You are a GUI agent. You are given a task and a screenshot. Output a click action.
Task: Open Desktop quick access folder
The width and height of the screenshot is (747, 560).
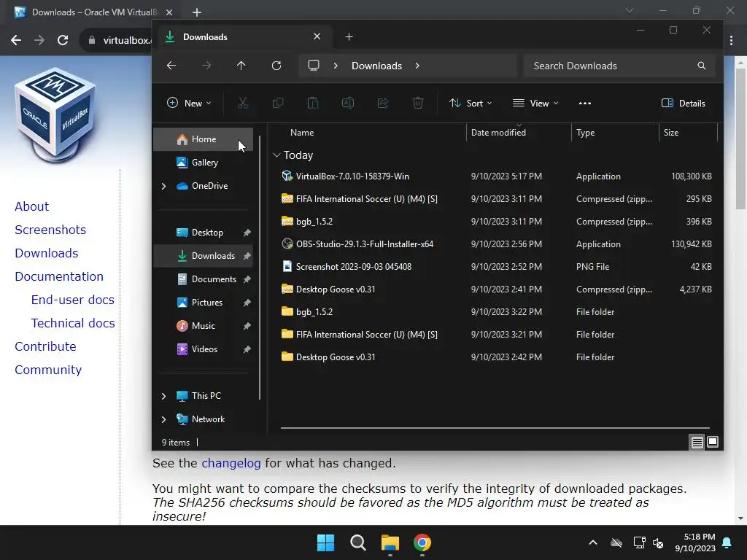204,233
